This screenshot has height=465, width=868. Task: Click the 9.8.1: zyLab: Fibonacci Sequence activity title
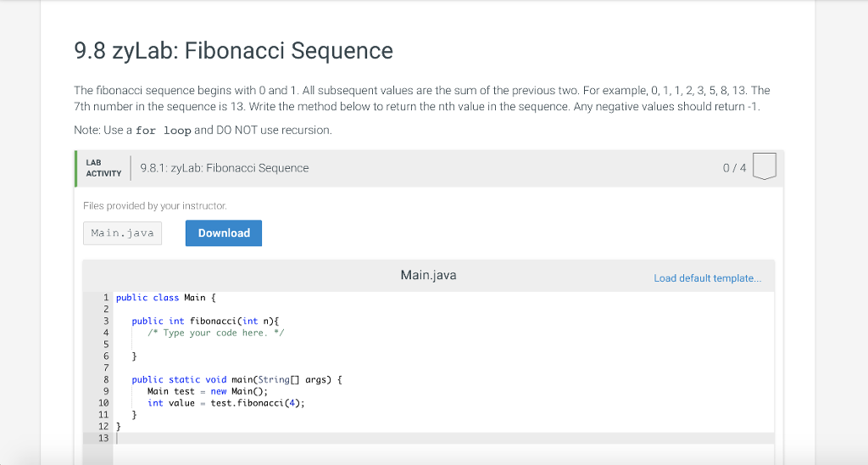[x=225, y=168]
